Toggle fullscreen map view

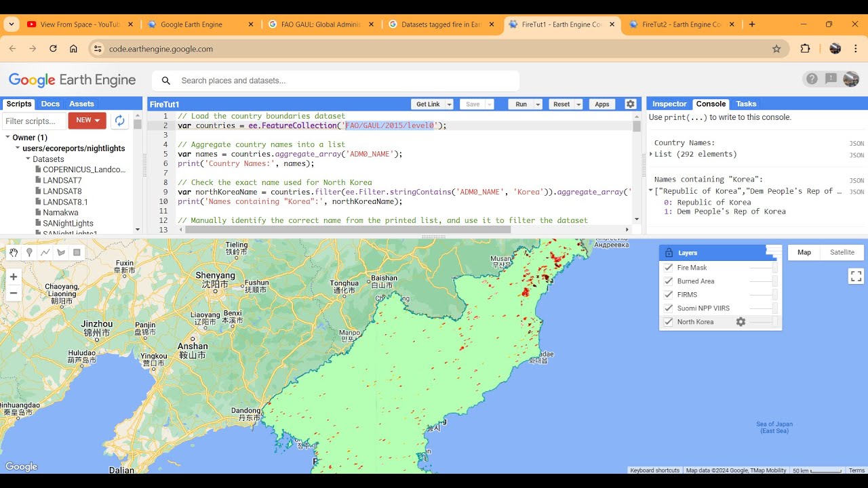(x=856, y=276)
